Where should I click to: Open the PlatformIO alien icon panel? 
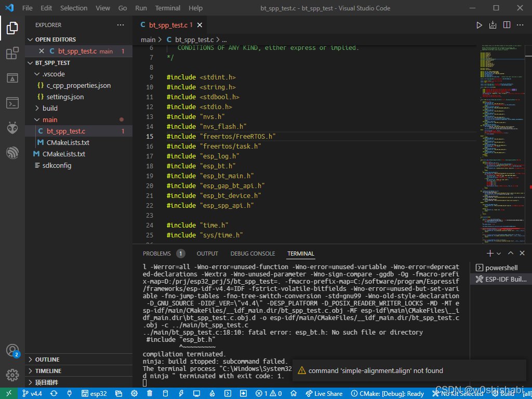12,128
